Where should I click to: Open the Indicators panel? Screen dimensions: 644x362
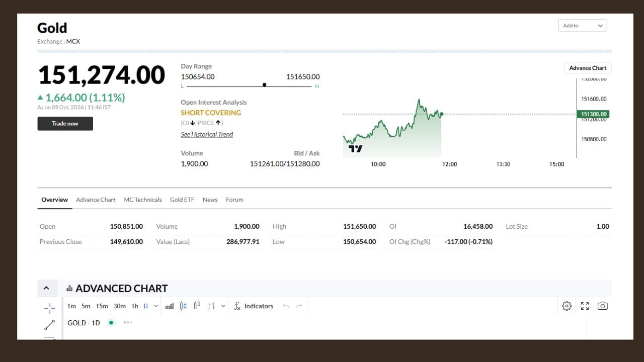click(254, 306)
